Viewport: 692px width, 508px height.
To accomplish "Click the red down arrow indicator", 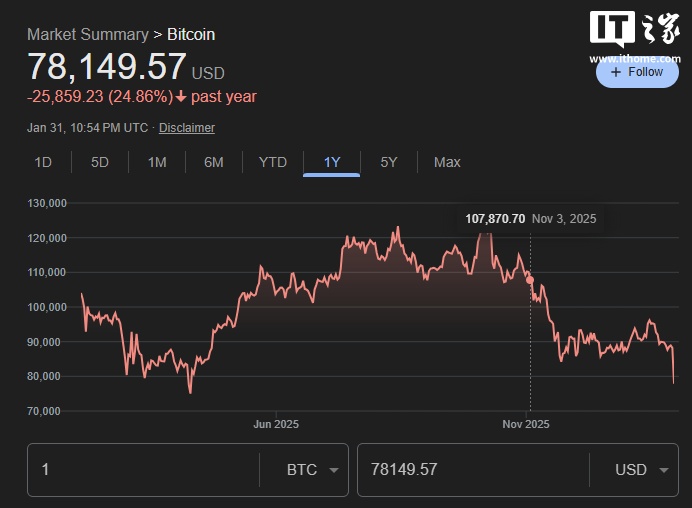I will coord(181,97).
